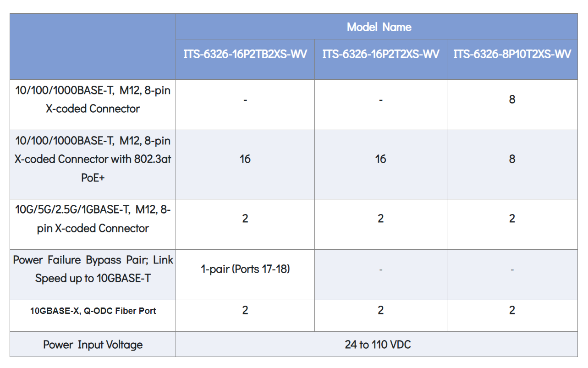The height and width of the screenshot is (368, 588).
Task: Select the row label mentioning 802.3at PoE+
Action: tap(93, 159)
